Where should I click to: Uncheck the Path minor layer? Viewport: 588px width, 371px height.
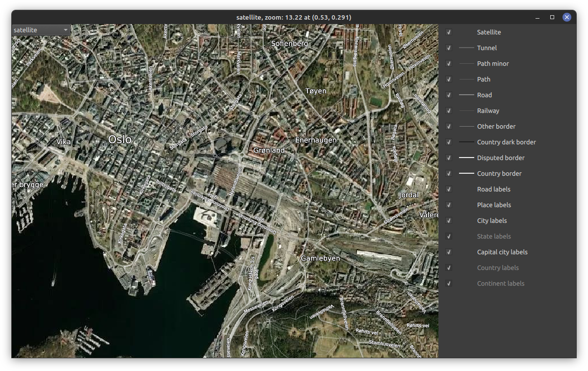[x=449, y=63]
